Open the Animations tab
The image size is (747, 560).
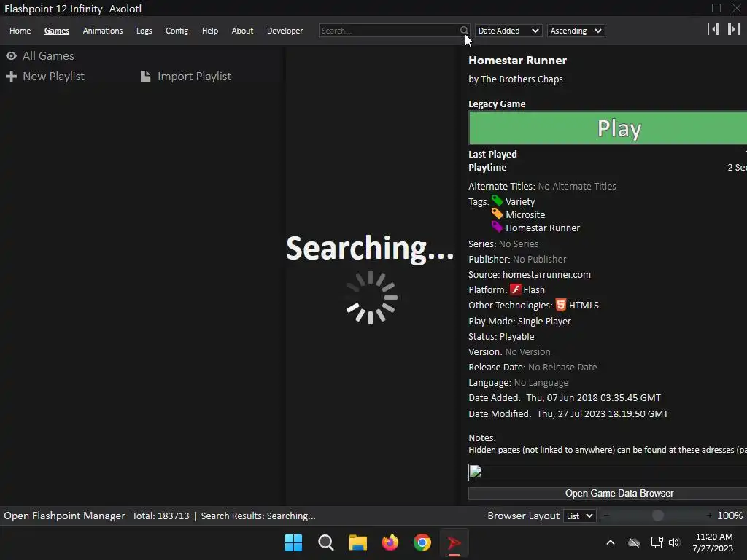click(x=102, y=31)
